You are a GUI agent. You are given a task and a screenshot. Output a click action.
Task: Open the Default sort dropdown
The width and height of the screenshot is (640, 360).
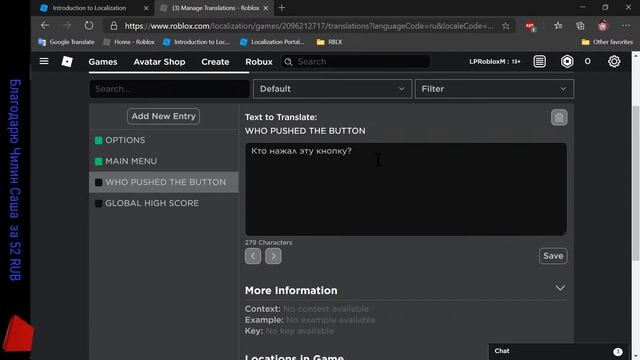pyautogui.click(x=332, y=89)
